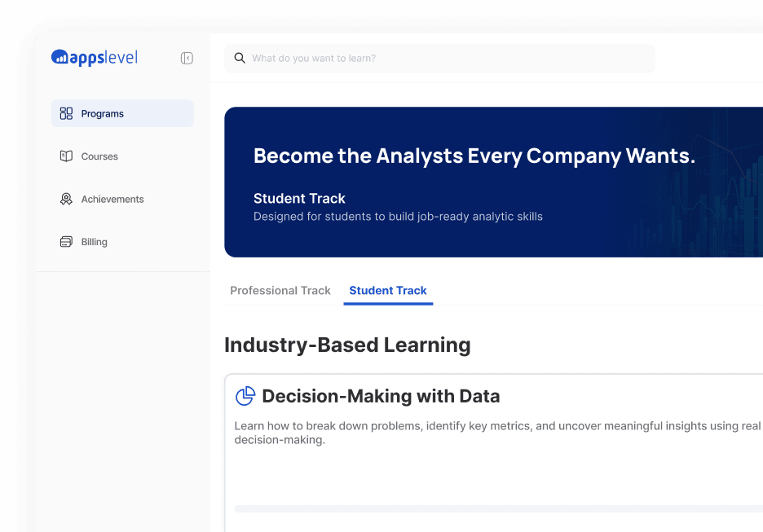Click the search magnifier icon
The width and height of the screenshot is (763, 532).
[x=240, y=59]
